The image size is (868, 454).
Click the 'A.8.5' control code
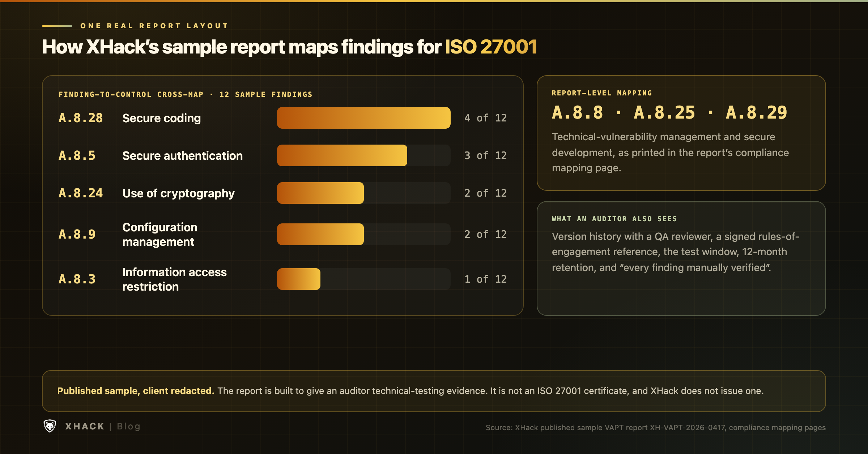(x=77, y=155)
